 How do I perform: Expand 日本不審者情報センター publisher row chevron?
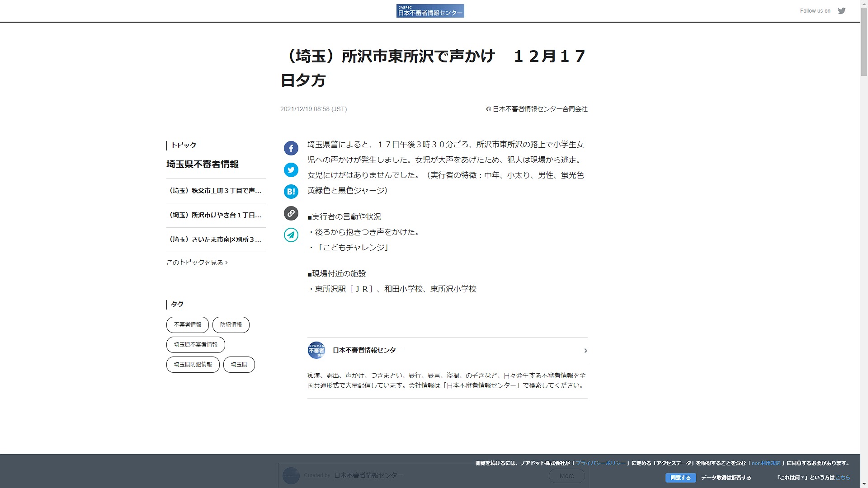pos(585,351)
